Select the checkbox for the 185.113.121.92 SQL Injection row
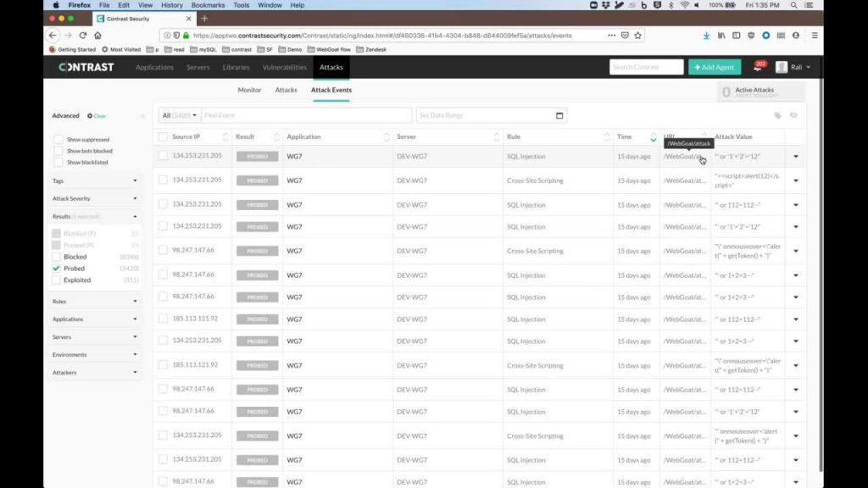Image resolution: width=868 pixels, height=488 pixels. coord(163,319)
